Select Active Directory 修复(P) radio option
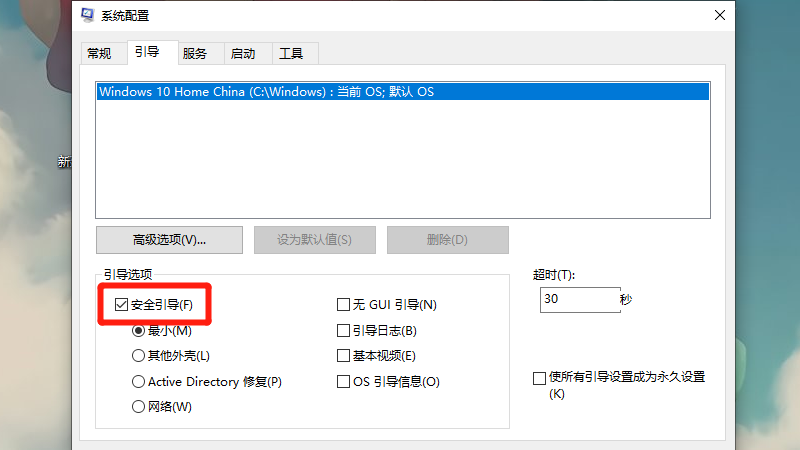The height and width of the screenshot is (450, 800). tap(139, 382)
